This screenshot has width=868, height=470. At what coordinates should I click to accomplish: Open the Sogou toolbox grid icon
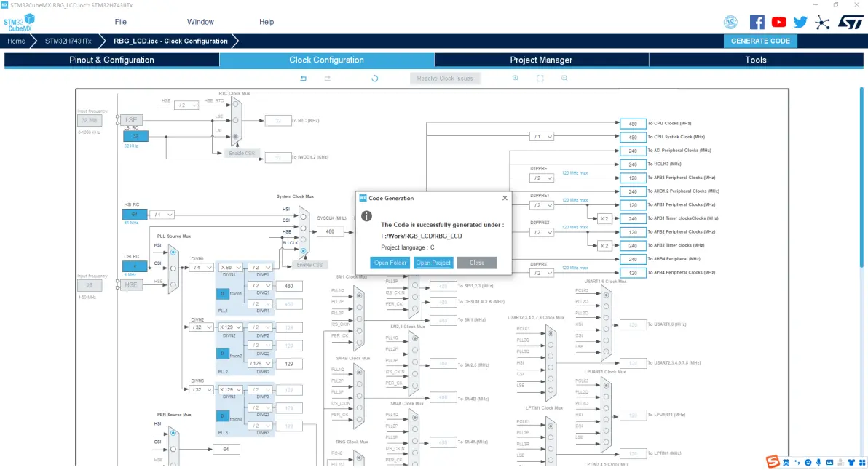862,462
